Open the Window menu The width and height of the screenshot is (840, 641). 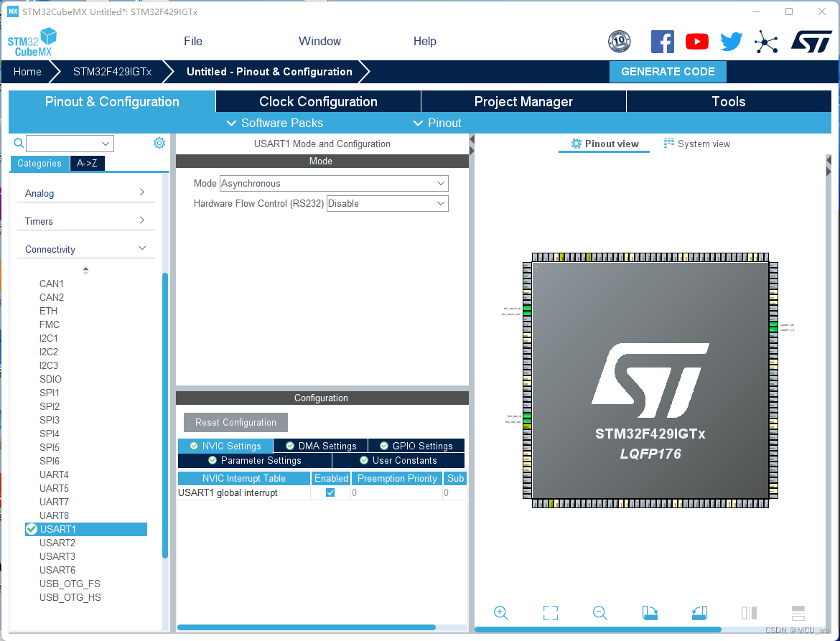(319, 41)
